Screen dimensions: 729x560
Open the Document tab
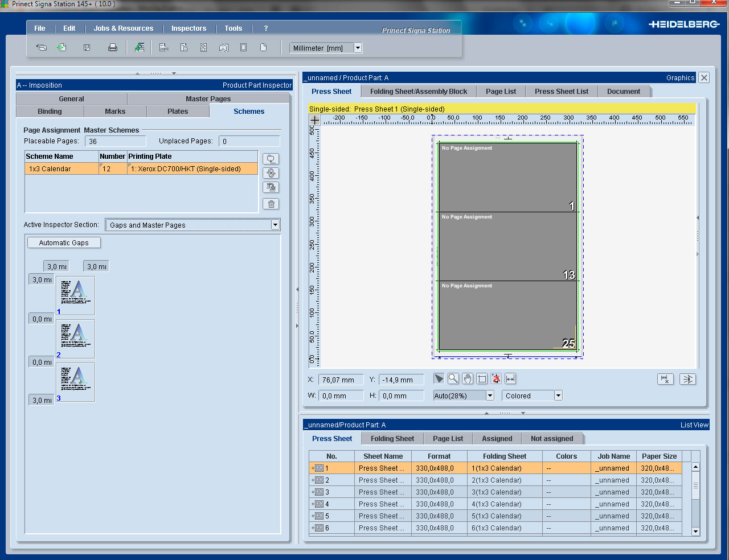pos(624,92)
